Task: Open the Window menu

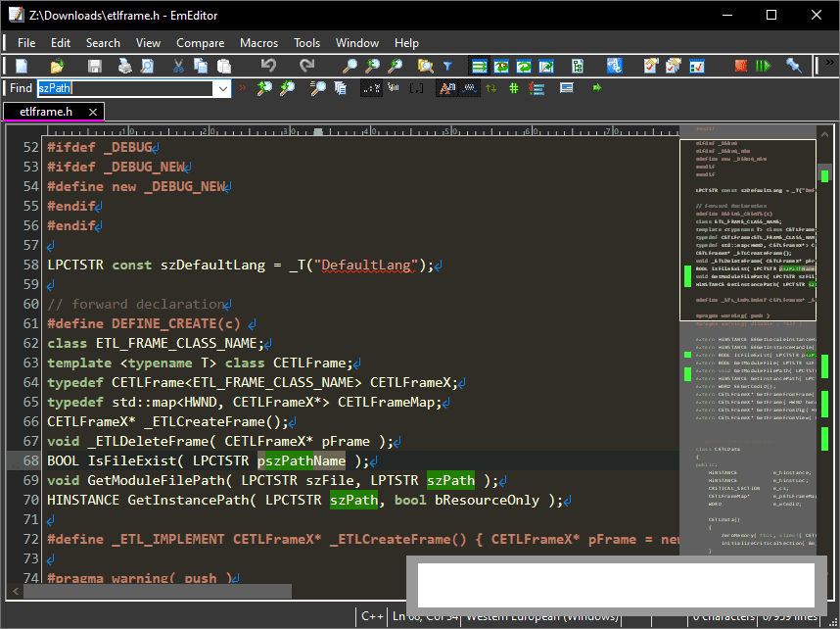Action: pyautogui.click(x=356, y=43)
